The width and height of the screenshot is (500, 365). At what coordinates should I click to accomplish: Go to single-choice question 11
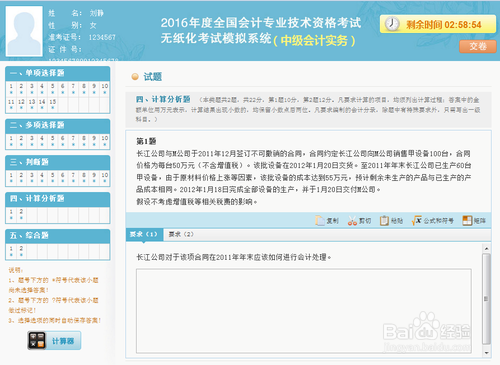click(x=11, y=104)
